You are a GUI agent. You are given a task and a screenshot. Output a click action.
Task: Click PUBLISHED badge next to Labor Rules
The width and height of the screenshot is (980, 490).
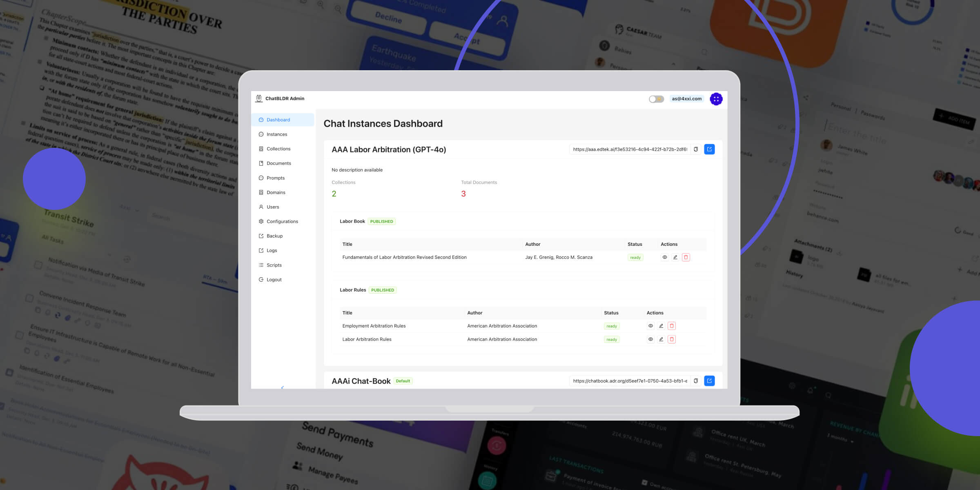coord(383,290)
